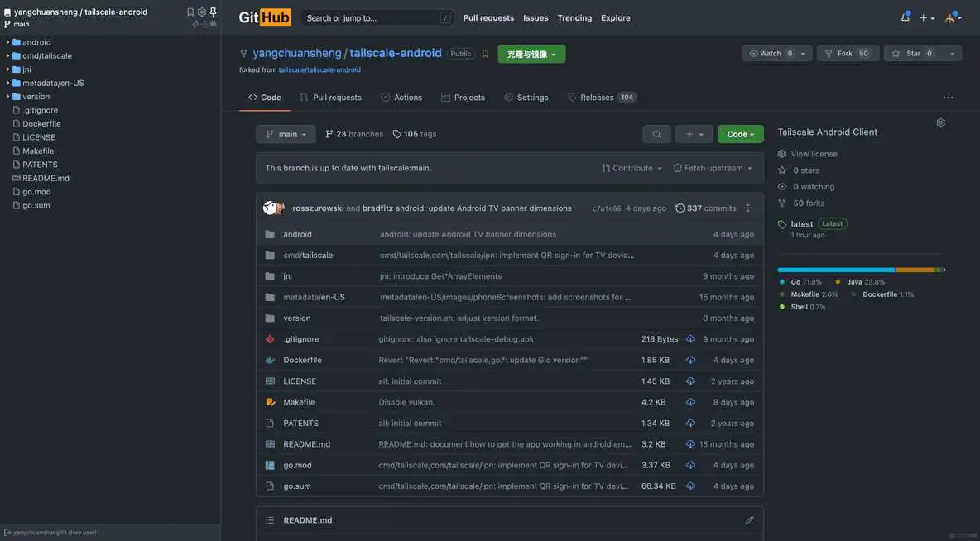Open the green Code dropdown

tap(741, 134)
